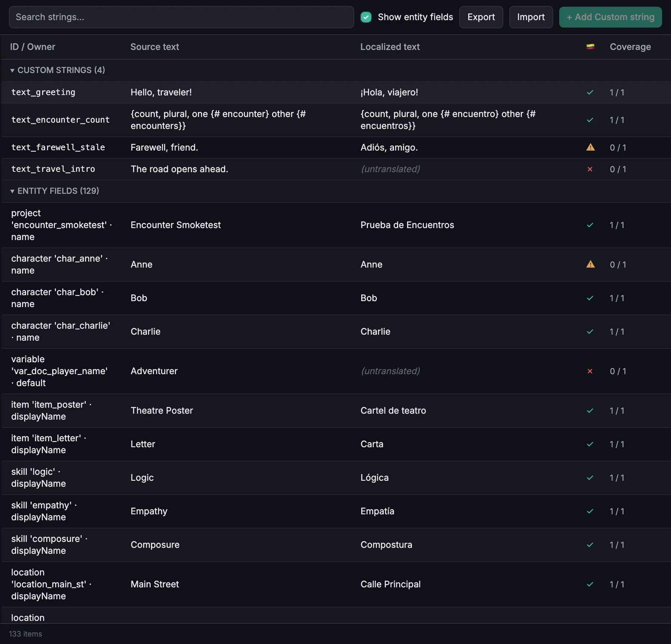Click the untranslated cell for text_travel_intro
The image size is (671, 644).
click(x=390, y=169)
